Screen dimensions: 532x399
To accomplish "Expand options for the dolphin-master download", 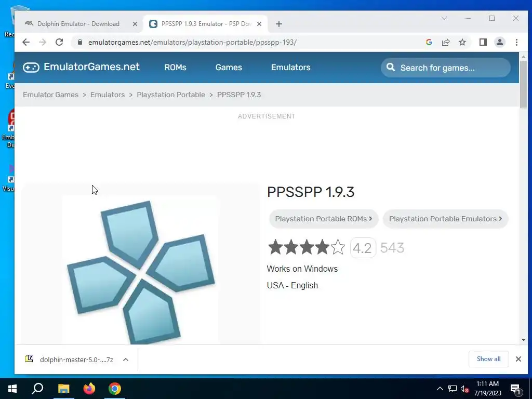I will point(126,360).
